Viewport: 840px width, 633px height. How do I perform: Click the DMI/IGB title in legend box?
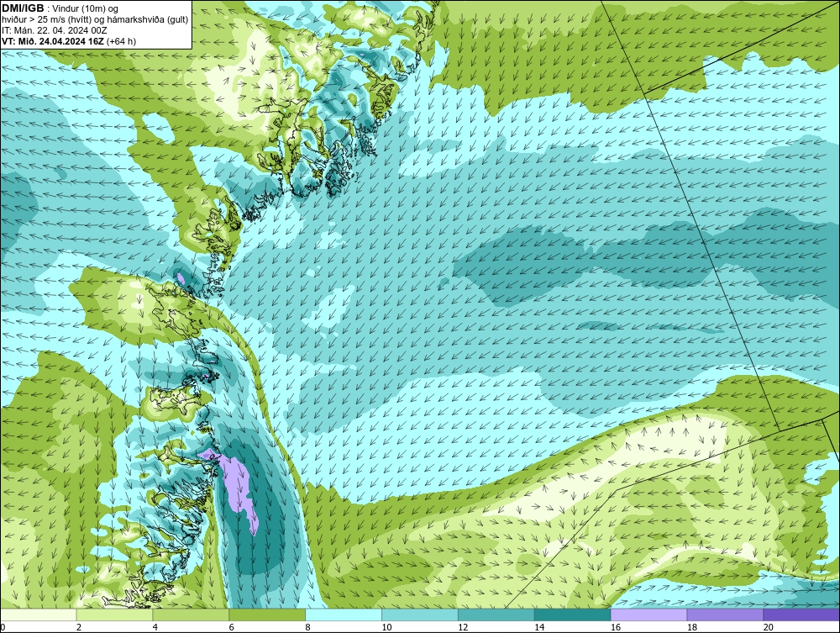pyautogui.click(x=24, y=8)
